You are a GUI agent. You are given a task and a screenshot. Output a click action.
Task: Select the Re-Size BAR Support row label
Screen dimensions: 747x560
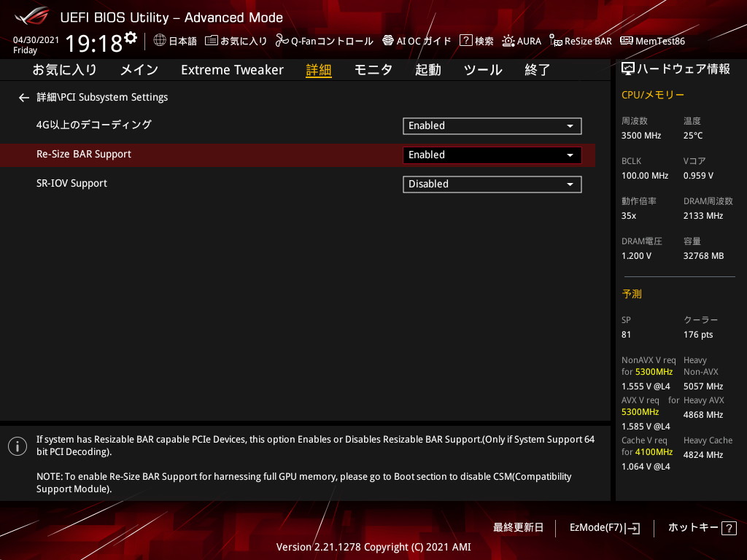(x=84, y=155)
